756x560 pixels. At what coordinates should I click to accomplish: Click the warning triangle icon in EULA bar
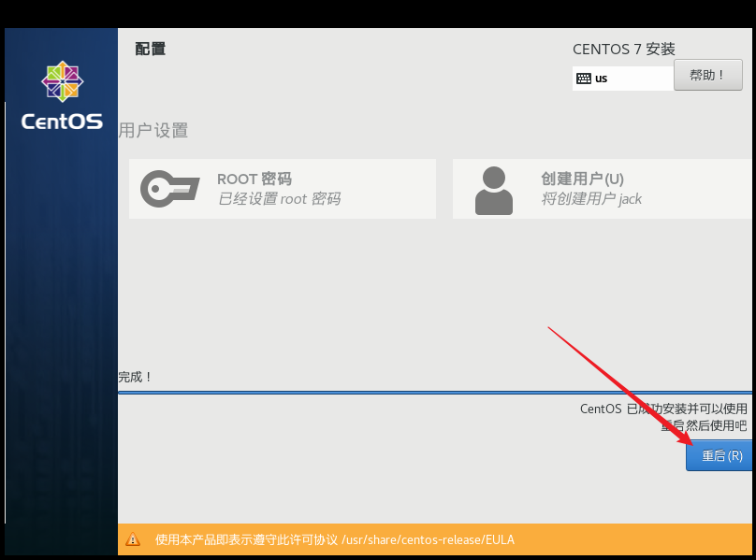(x=133, y=539)
